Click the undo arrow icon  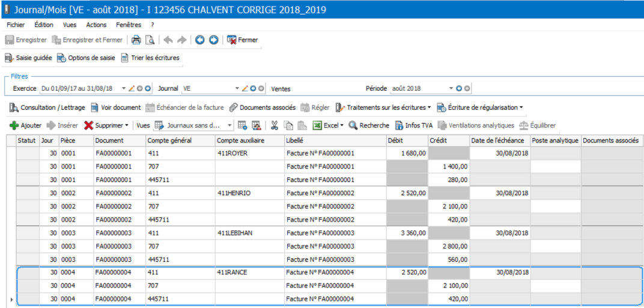[x=168, y=40]
